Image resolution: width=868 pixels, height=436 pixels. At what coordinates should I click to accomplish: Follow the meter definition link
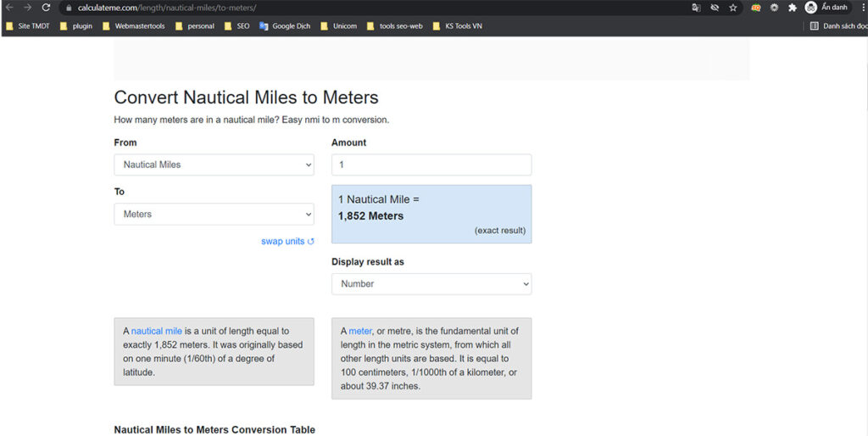tap(359, 331)
